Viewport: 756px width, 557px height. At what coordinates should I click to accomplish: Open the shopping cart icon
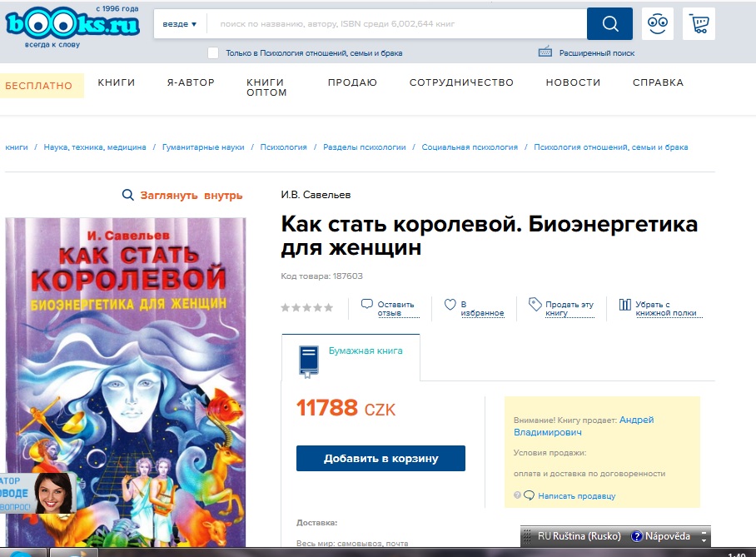[x=699, y=23]
